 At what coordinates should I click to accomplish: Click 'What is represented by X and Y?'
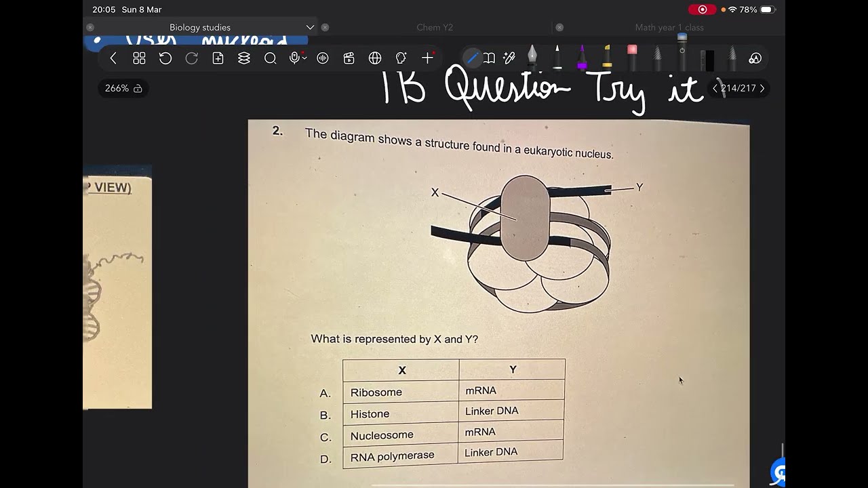(x=395, y=339)
